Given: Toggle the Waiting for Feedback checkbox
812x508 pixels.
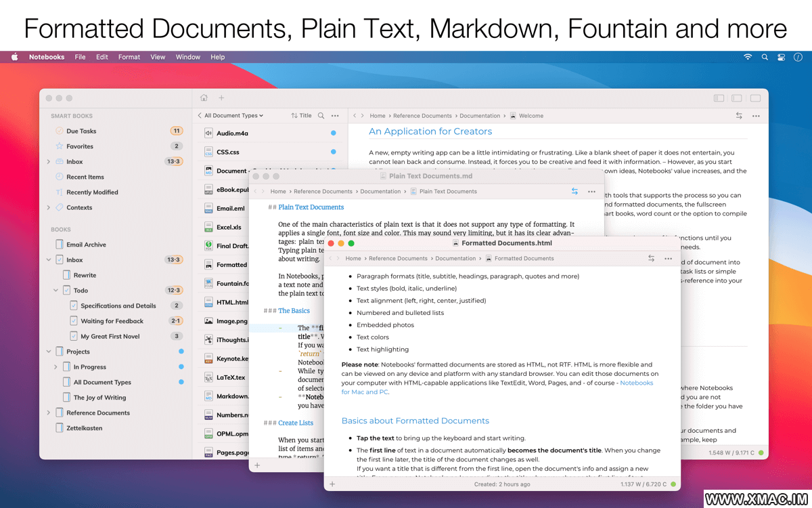Looking at the screenshot, I should [74, 321].
